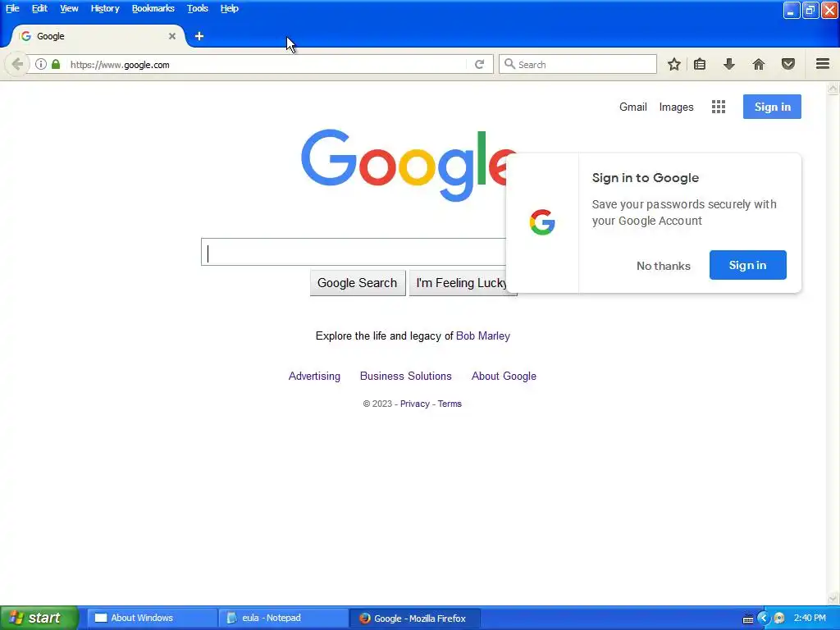Open the Privacy link
The height and width of the screenshot is (630, 840).
[x=414, y=404]
